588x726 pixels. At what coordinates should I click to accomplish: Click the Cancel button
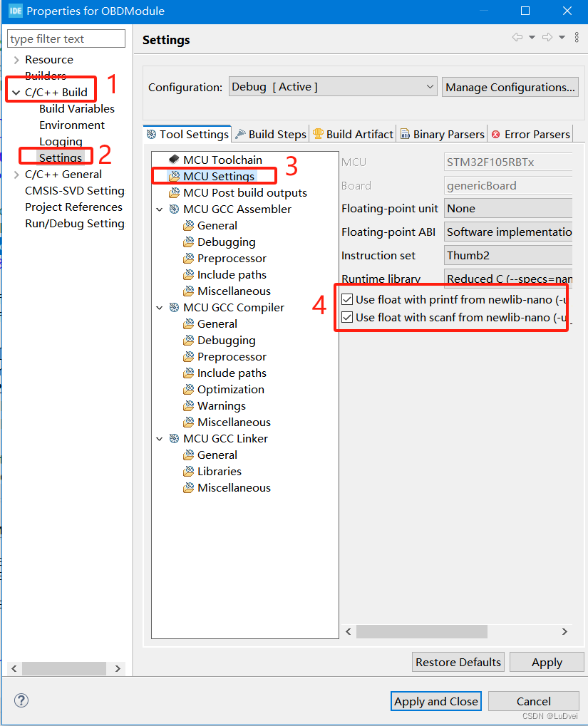(x=534, y=701)
